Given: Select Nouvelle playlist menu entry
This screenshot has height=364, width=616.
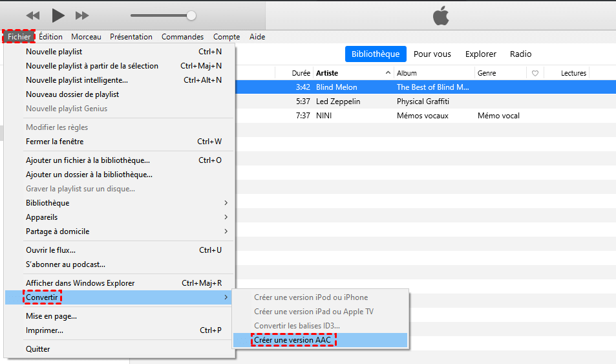Looking at the screenshot, I should point(120,52).
